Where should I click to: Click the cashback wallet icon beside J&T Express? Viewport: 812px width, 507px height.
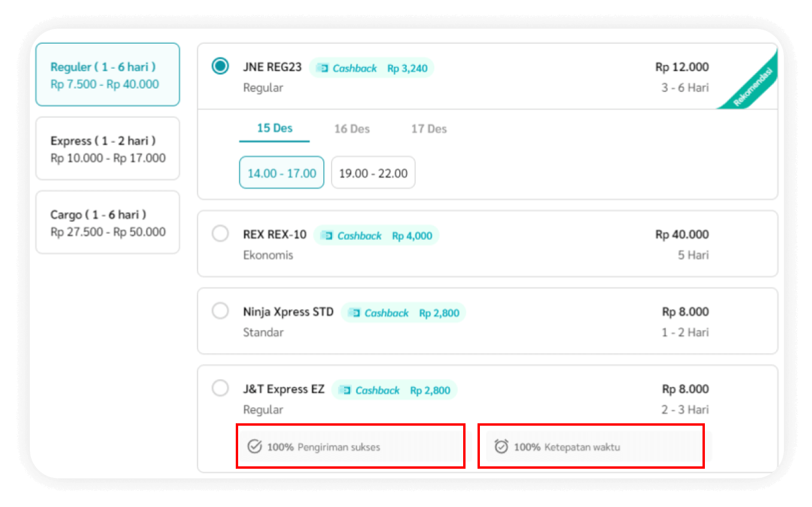click(x=345, y=390)
